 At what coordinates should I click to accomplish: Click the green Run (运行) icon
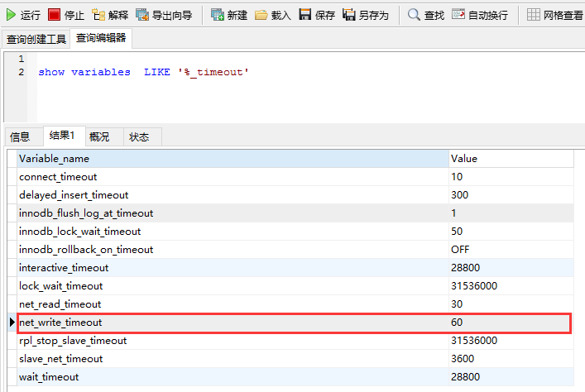[x=12, y=14]
